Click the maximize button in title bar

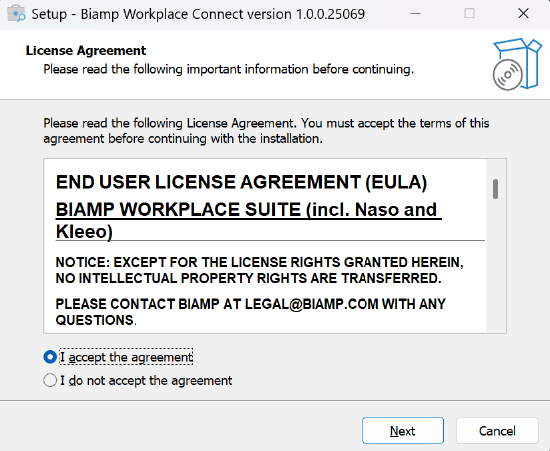(x=469, y=14)
